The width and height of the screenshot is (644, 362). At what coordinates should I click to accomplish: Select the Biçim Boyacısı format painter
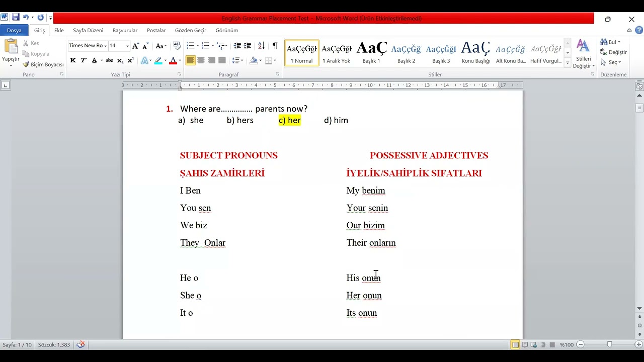pyautogui.click(x=43, y=64)
